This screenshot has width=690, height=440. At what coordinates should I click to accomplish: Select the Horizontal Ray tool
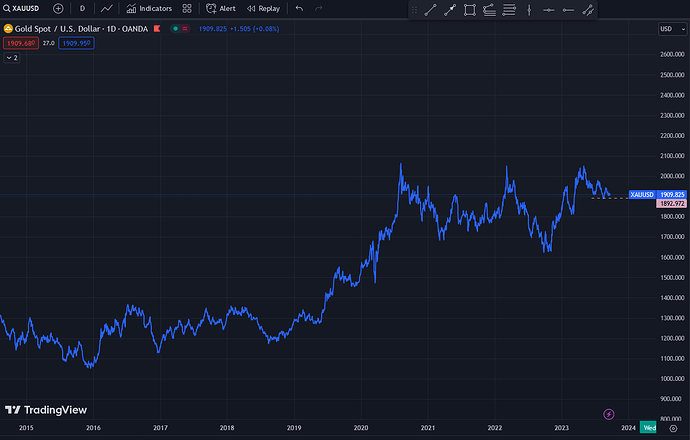(568, 10)
